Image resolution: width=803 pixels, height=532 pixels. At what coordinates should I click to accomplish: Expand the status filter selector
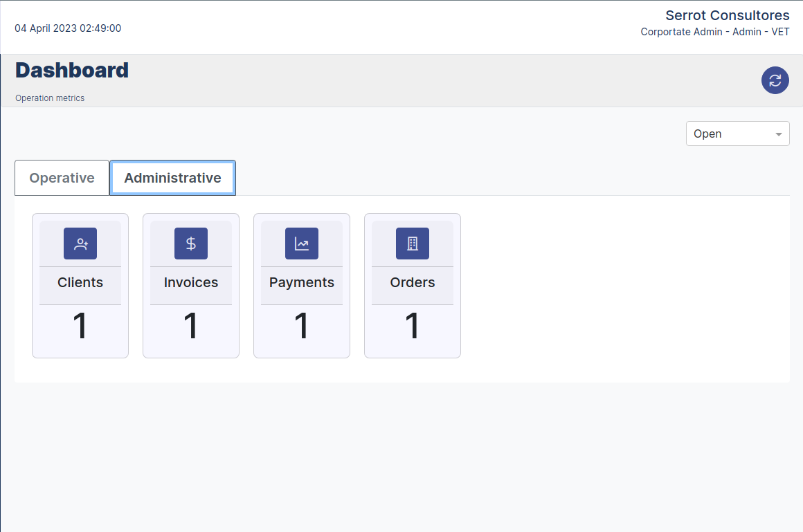pos(737,133)
